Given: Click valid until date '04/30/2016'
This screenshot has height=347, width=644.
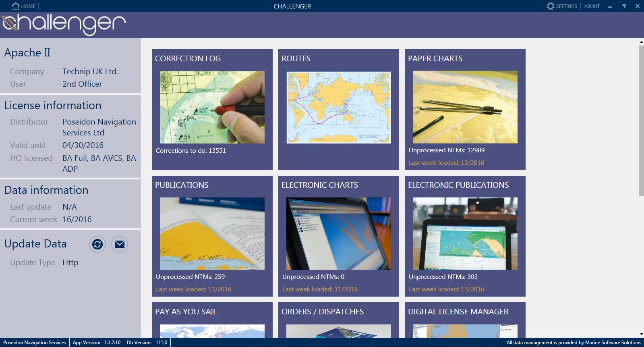Looking at the screenshot, I should (x=83, y=145).
